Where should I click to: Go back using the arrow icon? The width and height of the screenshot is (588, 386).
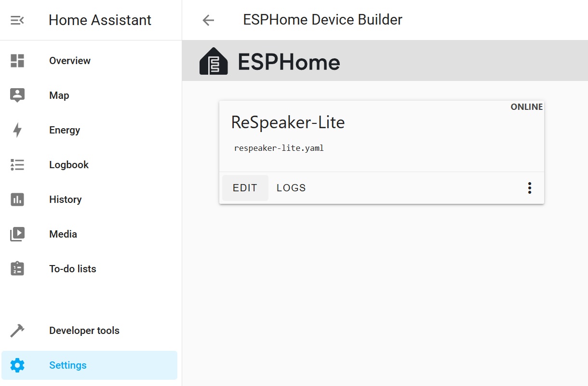(x=208, y=20)
